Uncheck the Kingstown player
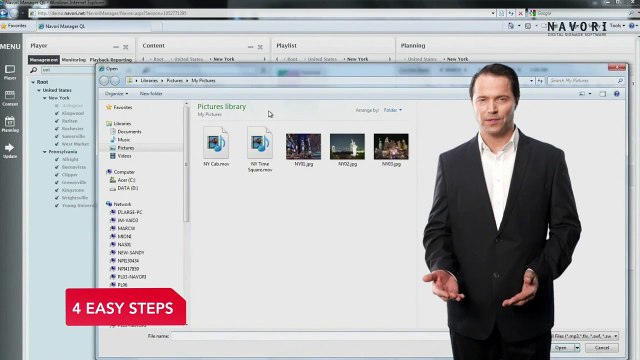 coord(57,190)
